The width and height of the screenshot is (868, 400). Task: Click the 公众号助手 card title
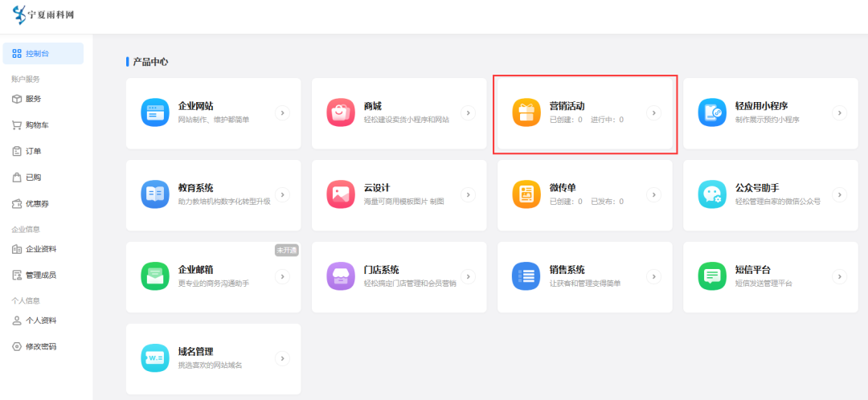click(757, 188)
